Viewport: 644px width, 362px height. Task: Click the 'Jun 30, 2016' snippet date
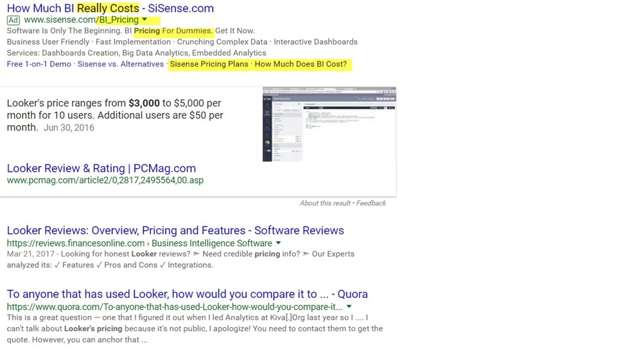pyautogui.click(x=69, y=128)
